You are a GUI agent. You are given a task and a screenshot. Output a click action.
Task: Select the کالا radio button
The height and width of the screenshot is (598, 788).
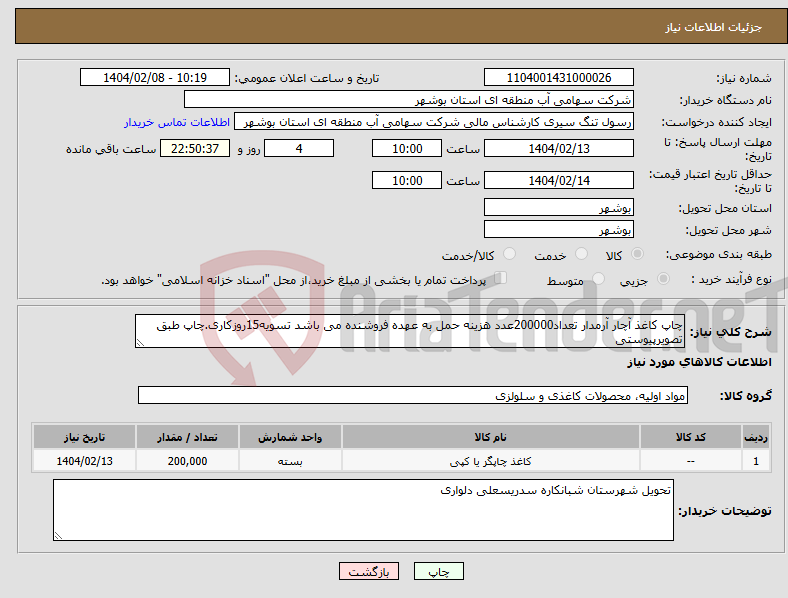tap(637, 254)
